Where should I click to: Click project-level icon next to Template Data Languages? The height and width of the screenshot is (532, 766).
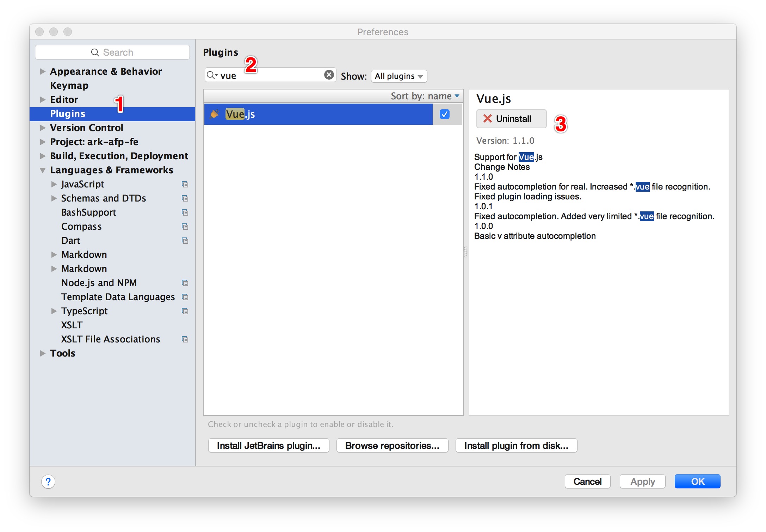pos(185,297)
